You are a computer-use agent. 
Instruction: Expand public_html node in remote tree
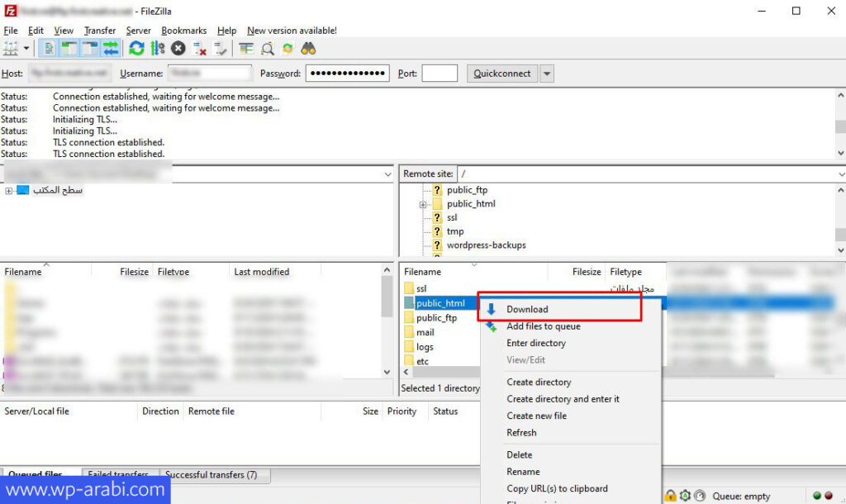coord(423,205)
